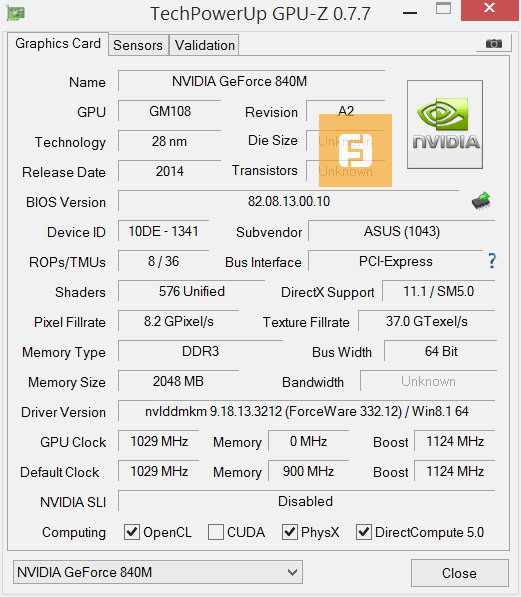Screen dimensions: 521x597
Task: Click the Name field NVIDIA GeForce 840M
Action: coord(252,81)
